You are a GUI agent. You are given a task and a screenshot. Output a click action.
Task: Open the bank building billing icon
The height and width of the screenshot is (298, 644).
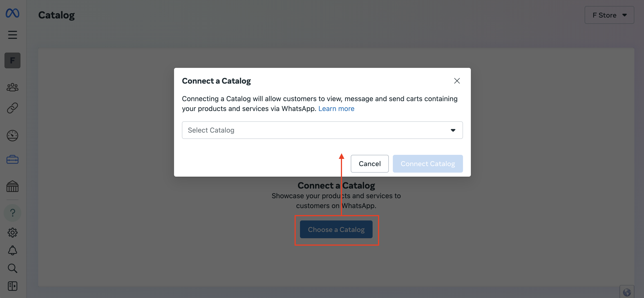coord(12,186)
